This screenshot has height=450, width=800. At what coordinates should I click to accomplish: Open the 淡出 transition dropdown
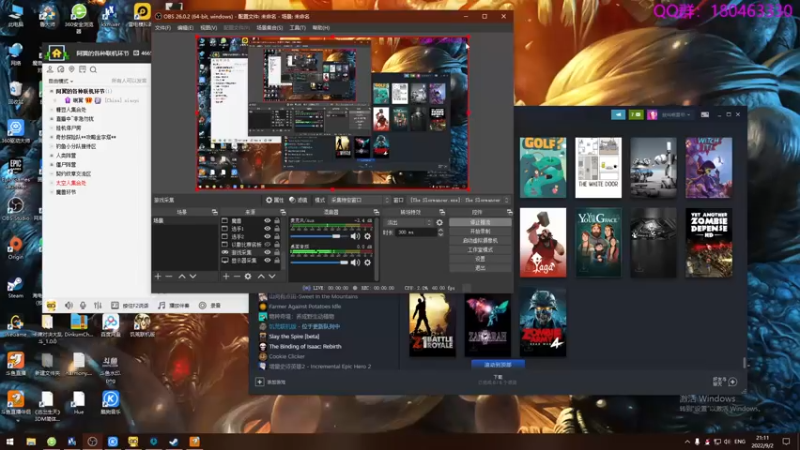tap(409, 222)
